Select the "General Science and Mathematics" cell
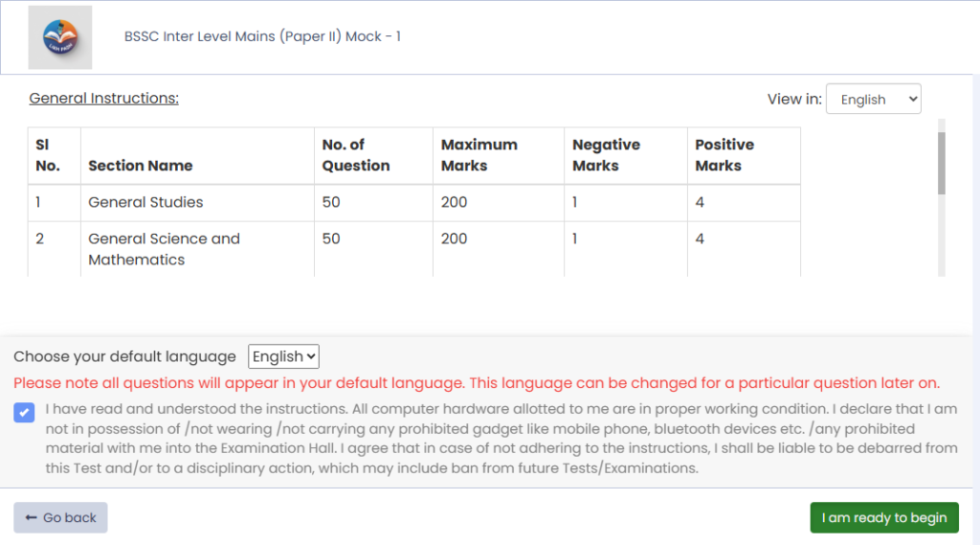The height and width of the screenshot is (545, 980). pyautogui.click(x=164, y=249)
